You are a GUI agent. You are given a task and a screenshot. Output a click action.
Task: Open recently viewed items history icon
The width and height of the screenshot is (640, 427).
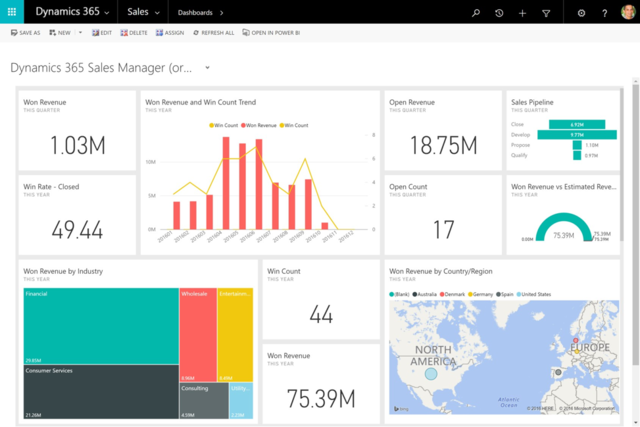[499, 12]
